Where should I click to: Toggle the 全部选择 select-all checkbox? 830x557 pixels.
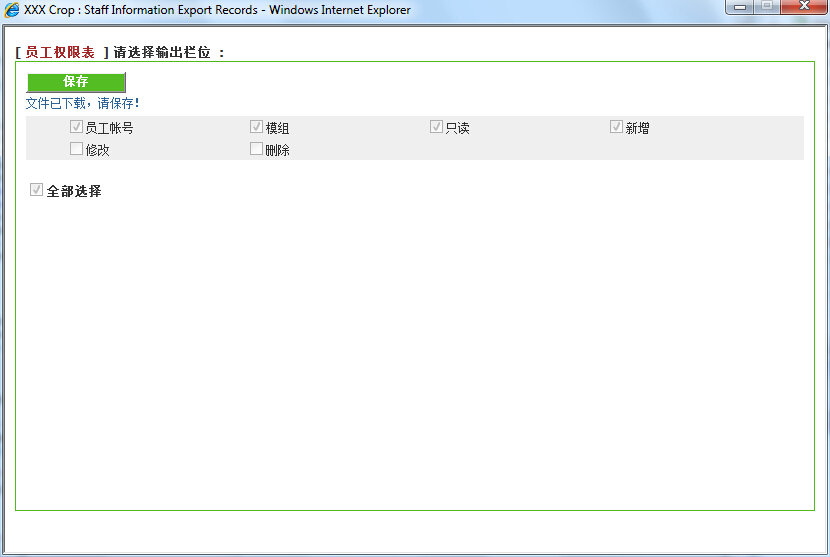pos(36,190)
